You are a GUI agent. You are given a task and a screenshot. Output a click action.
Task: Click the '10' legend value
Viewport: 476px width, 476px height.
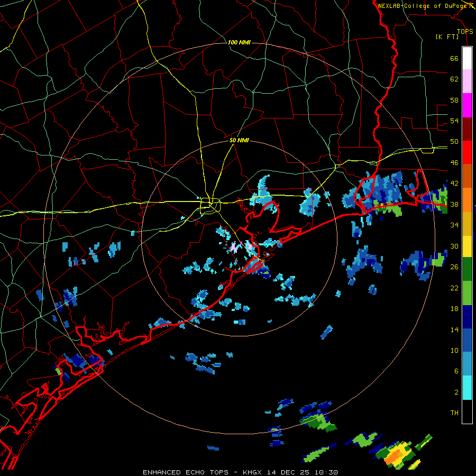click(454, 350)
